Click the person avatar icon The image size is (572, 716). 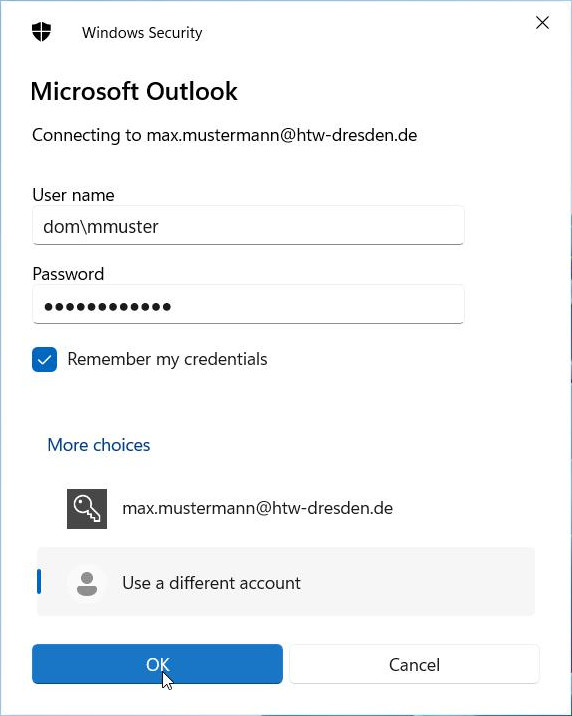(87, 583)
